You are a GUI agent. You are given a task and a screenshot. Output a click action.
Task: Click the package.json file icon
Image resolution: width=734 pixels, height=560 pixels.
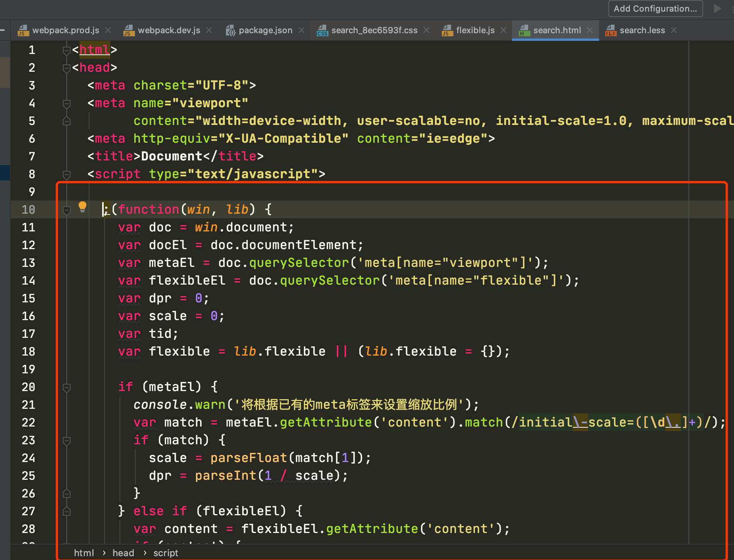tap(230, 30)
